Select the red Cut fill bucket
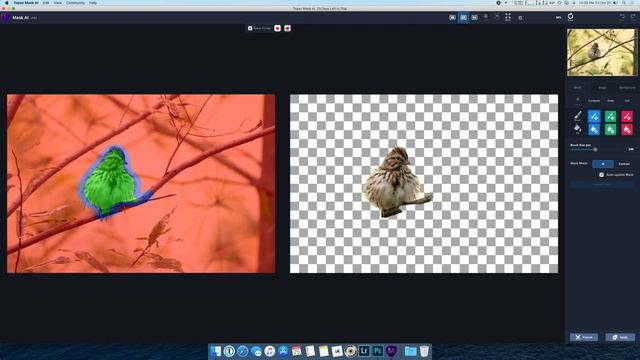 point(627,129)
